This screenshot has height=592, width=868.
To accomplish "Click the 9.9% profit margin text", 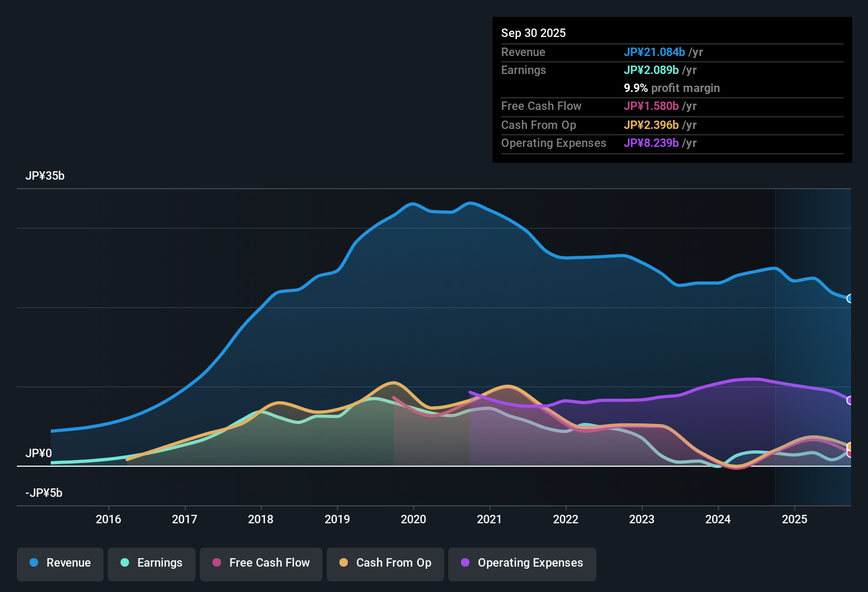I will (x=672, y=88).
